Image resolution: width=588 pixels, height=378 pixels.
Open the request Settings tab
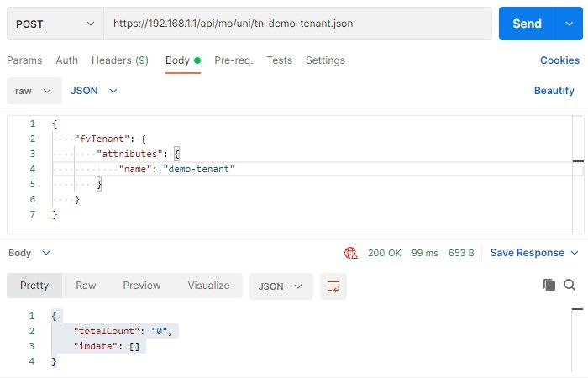click(x=325, y=60)
